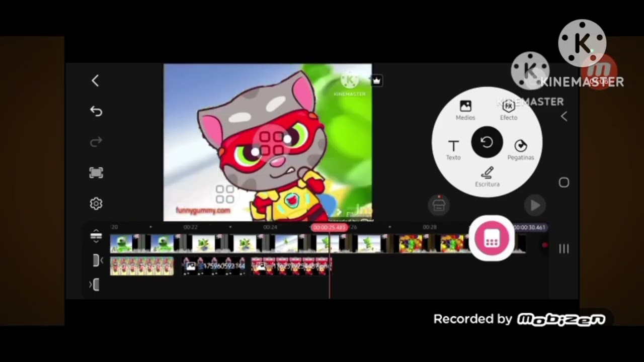Image resolution: width=644 pixels, height=362 pixels.
Task: Redo the last undone action
Action: 96,142
